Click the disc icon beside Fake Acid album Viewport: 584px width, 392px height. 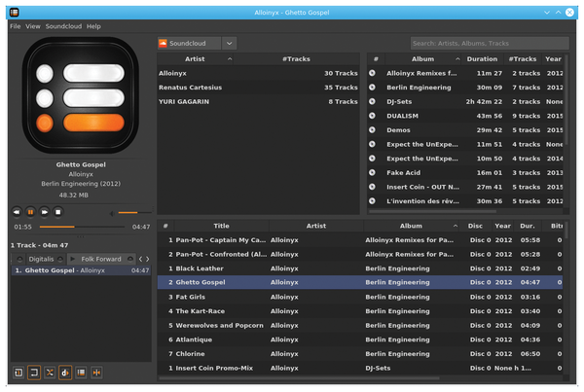pos(372,172)
